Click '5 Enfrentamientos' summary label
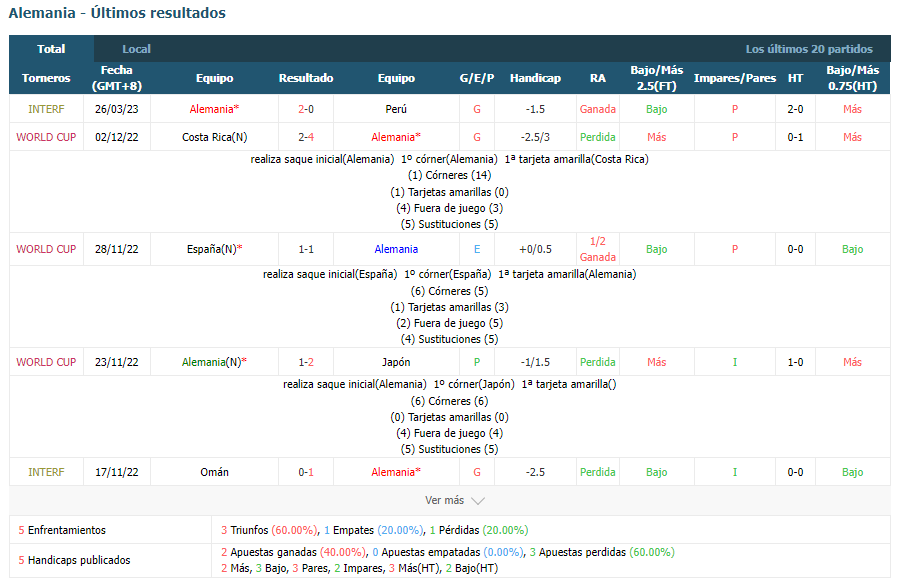 tap(62, 530)
